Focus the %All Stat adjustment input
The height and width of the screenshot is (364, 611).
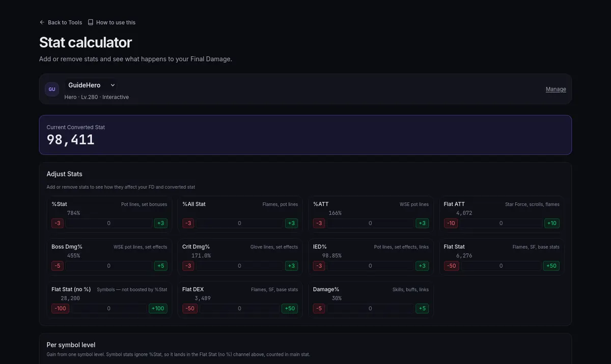(x=240, y=223)
